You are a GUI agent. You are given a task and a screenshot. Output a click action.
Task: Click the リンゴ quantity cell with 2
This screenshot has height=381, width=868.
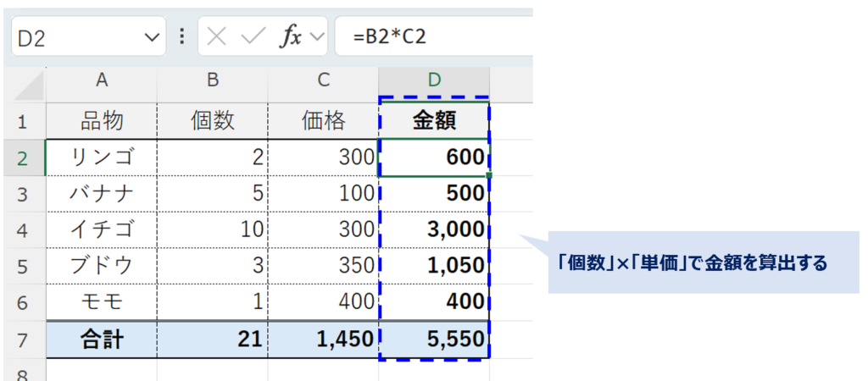213,157
